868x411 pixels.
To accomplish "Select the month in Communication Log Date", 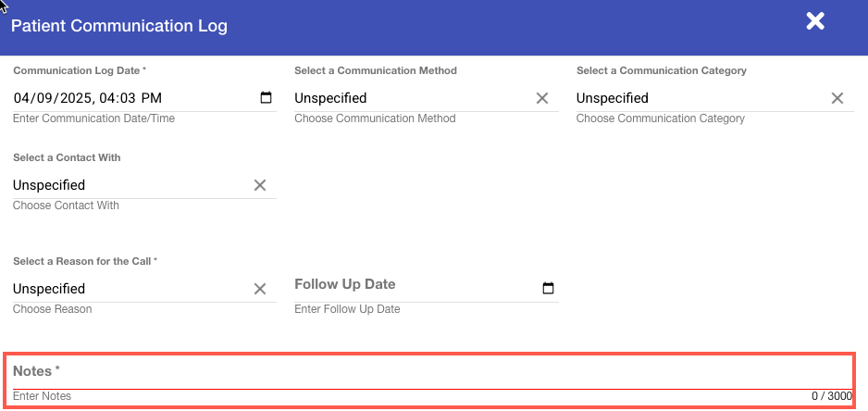I will point(22,98).
